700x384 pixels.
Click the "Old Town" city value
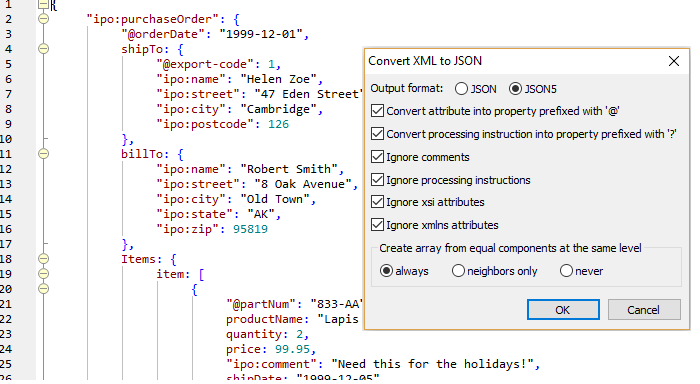click(275, 199)
